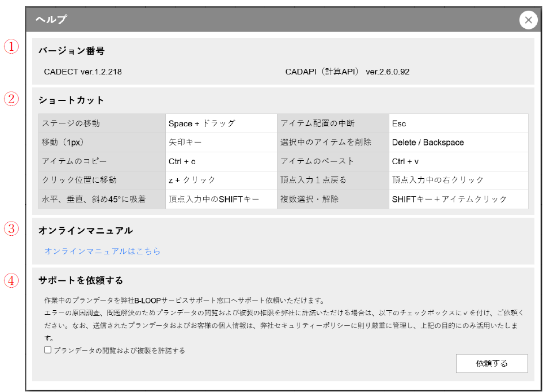Image resolution: width=544 pixels, height=392 pixels.
Task: Click the Esc shortcut cell
Action: click(399, 124)
